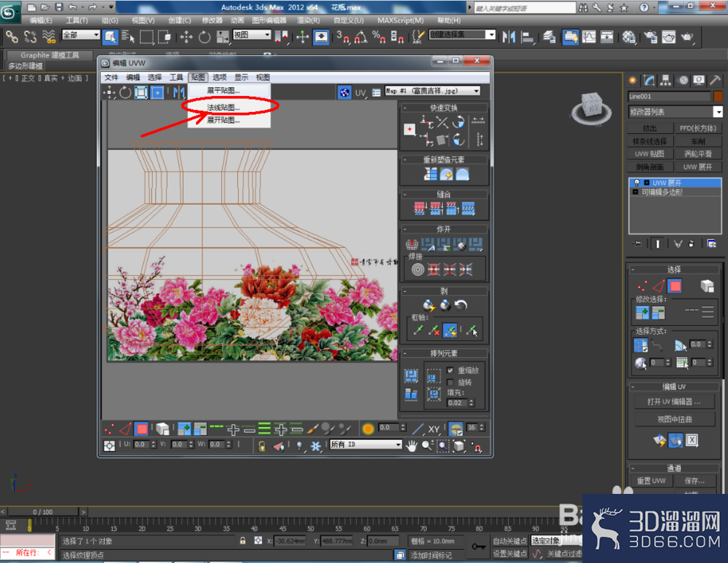Toggle polygon selection in command panel 选择 rollout
Screen dimensions: 728x563
(675, 286)
